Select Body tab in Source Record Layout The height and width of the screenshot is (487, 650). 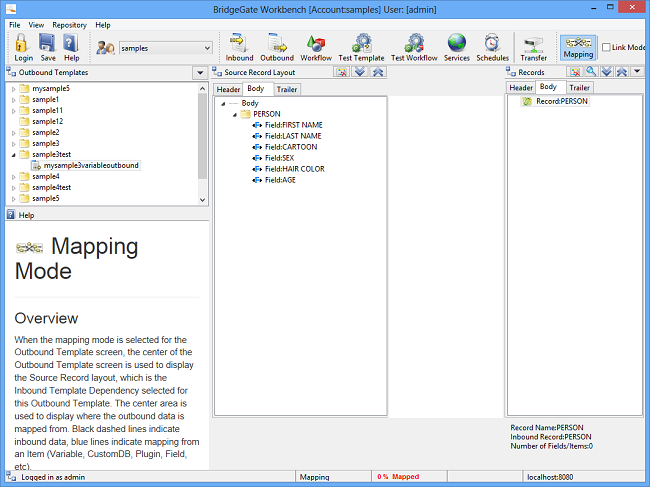(256, 89)
